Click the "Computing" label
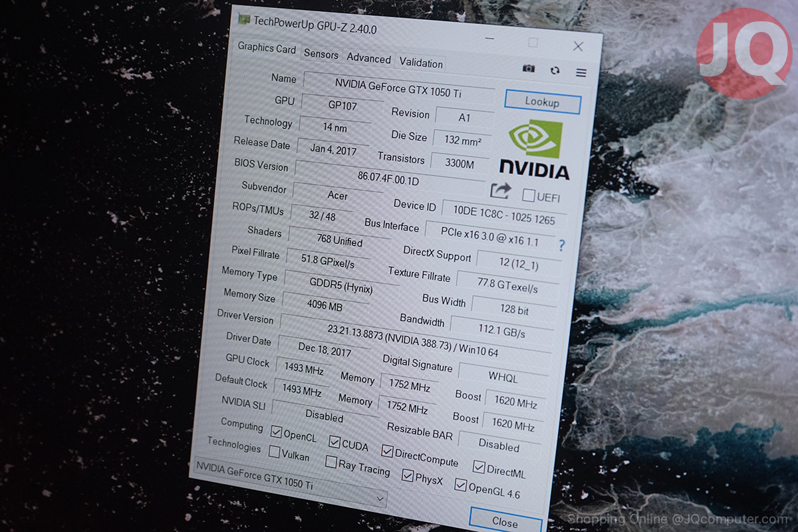This screenshot has width=798, height=532. point(242,424)
